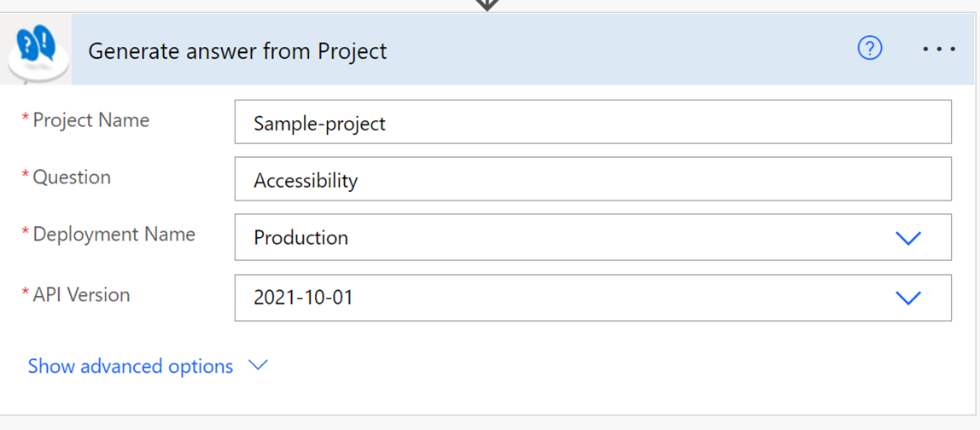
Task: Open the three-dot more options menu
Action: click(x=939, y=49)
